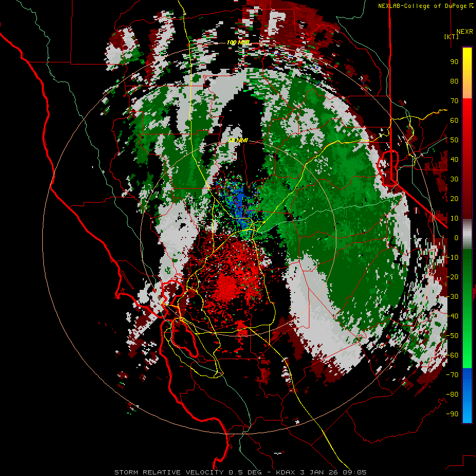Click the bright red velocity cluster south of the radar
The height and width of the screenshot is (476, 476).
pos(227,287)
